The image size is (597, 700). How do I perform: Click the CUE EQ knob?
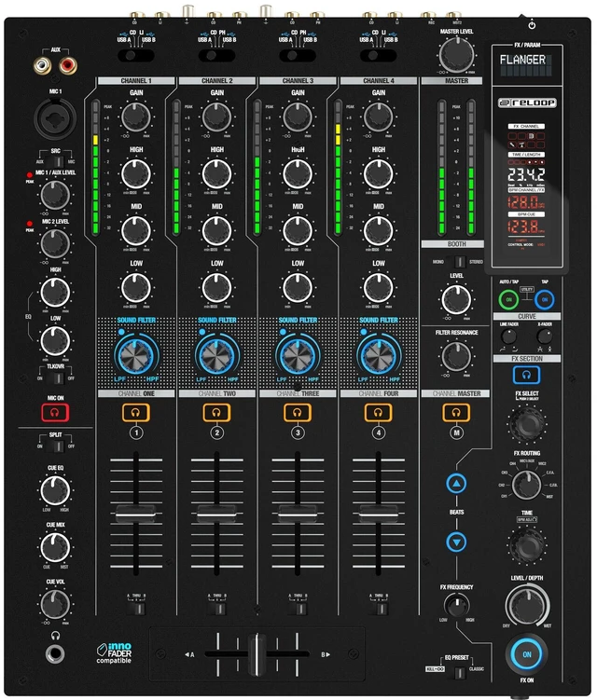[x=55, y=490]
